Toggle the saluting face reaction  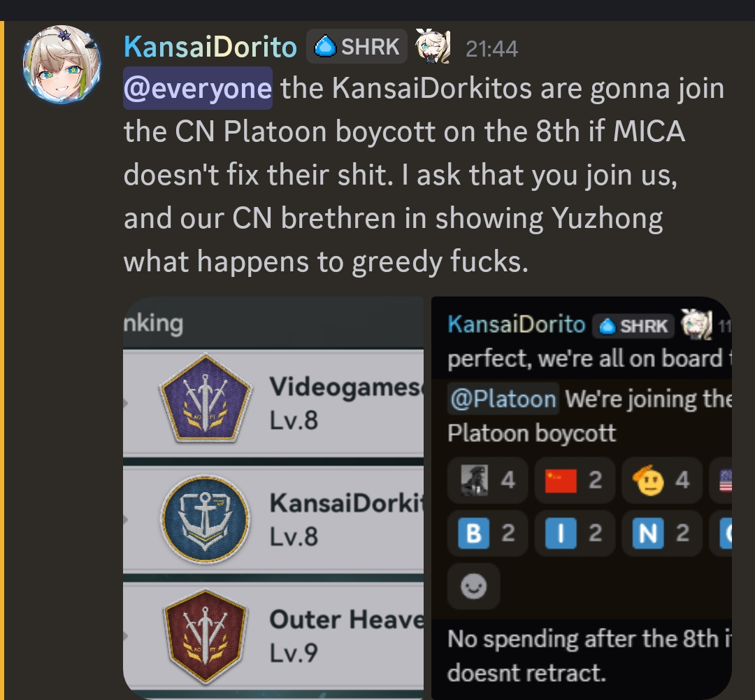(661, 480)
